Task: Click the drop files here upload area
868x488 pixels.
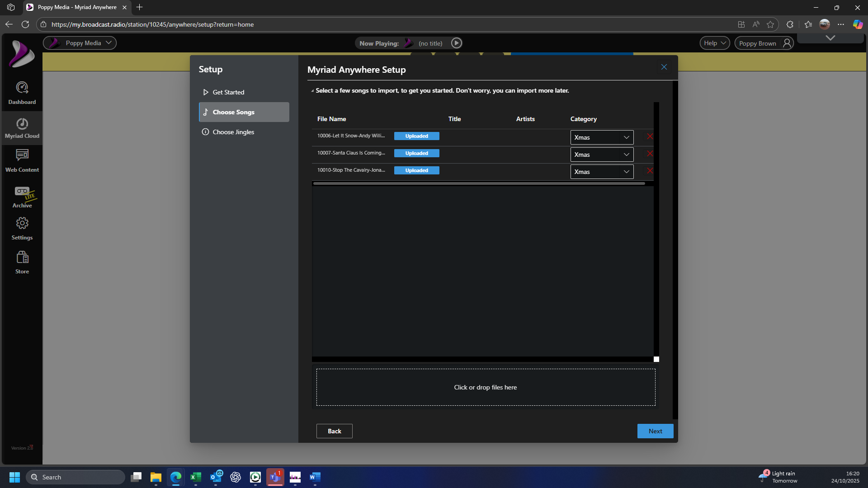Action: pyautogui.click(x=485, y=387)
